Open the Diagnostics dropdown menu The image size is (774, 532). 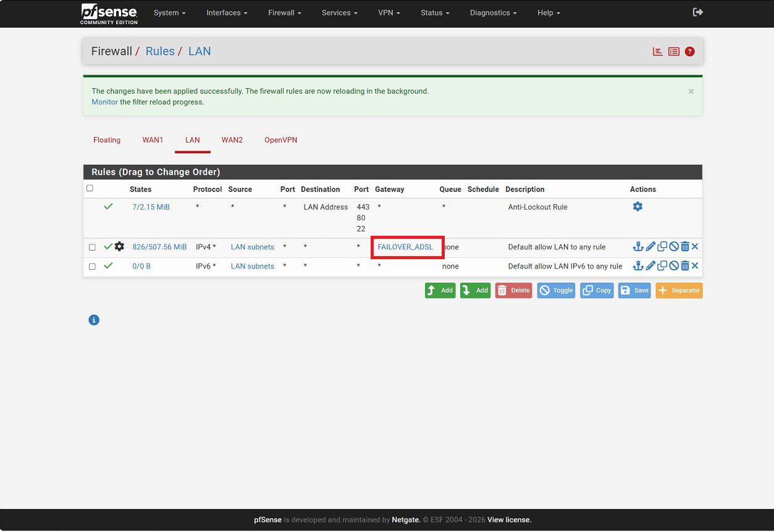[493, 13]
